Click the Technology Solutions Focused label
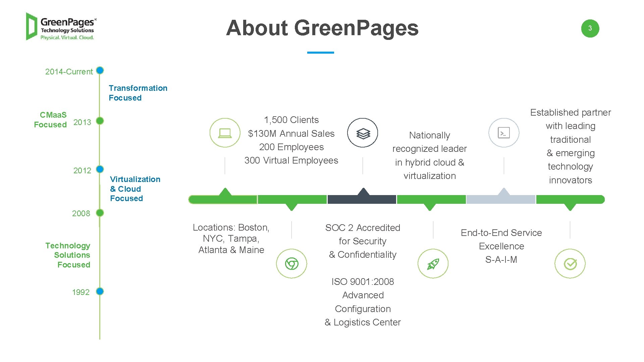Viewport: 644px width, 362px height. point(68,255)
